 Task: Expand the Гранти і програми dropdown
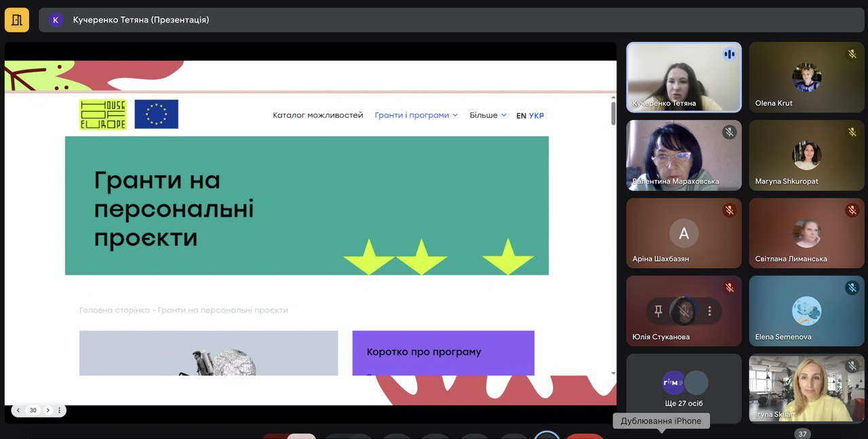(416, 115)
